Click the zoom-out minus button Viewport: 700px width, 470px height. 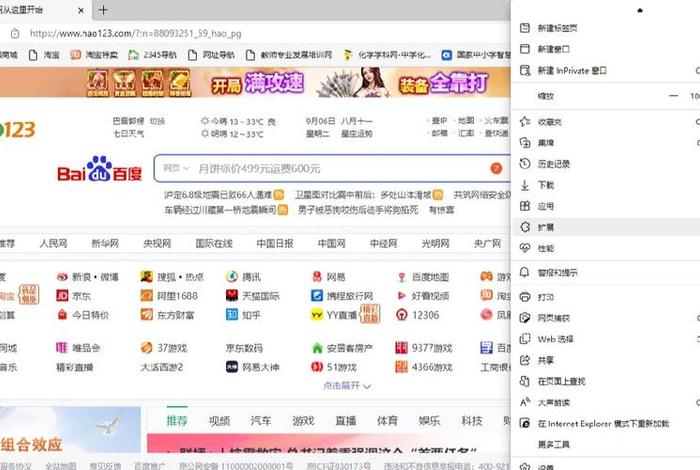[x=673, y=96]
